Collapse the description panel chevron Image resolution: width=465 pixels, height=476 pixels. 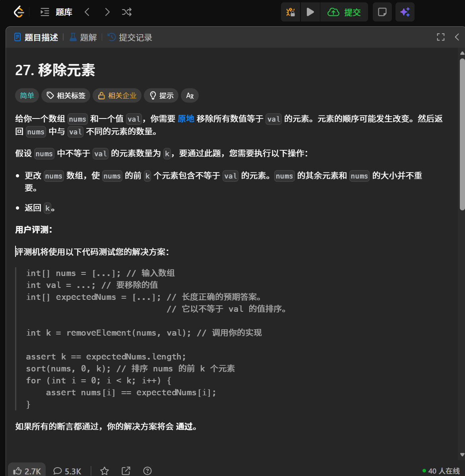coord(457,37)
